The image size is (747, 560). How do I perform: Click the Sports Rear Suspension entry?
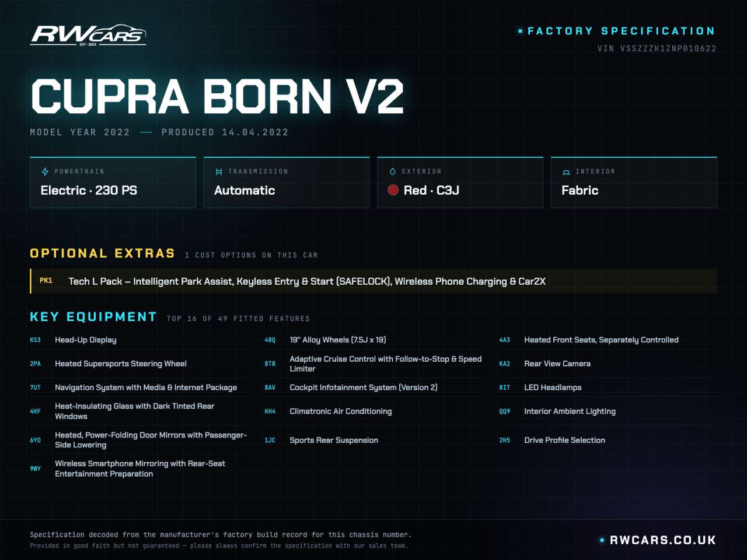click(x=334, y=440)
